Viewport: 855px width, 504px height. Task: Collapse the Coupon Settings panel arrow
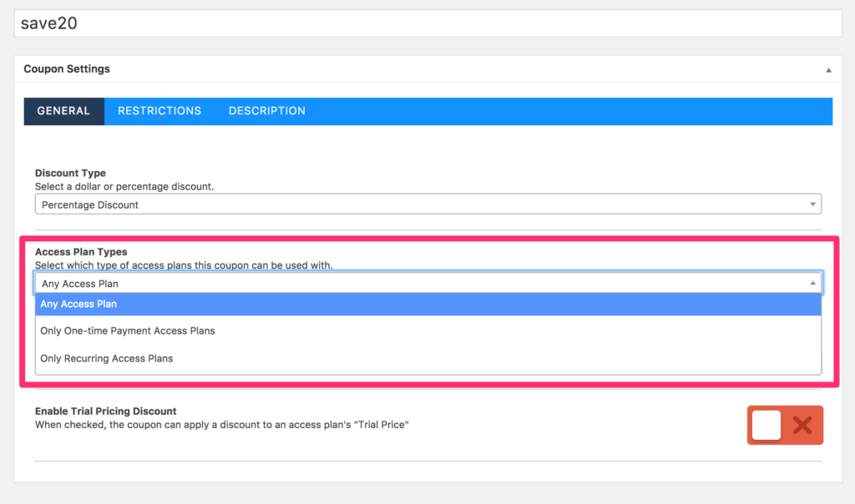(x=828, y=70)
